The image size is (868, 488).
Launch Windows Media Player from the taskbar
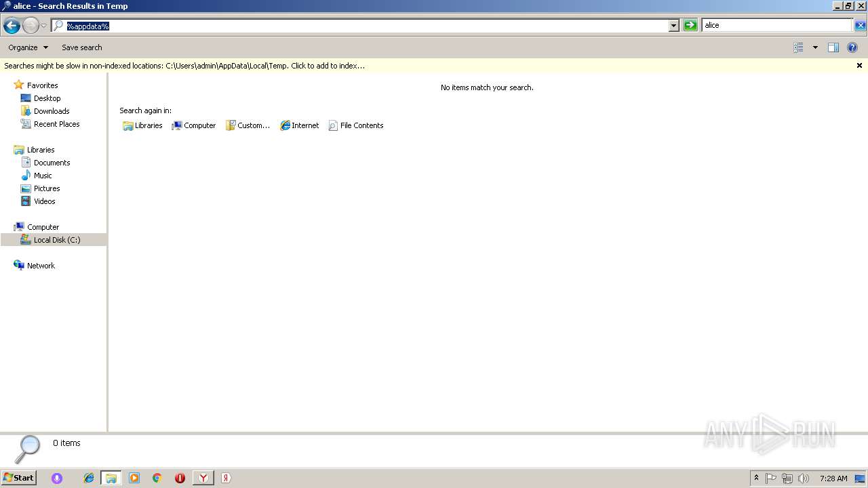coord(134,478)
